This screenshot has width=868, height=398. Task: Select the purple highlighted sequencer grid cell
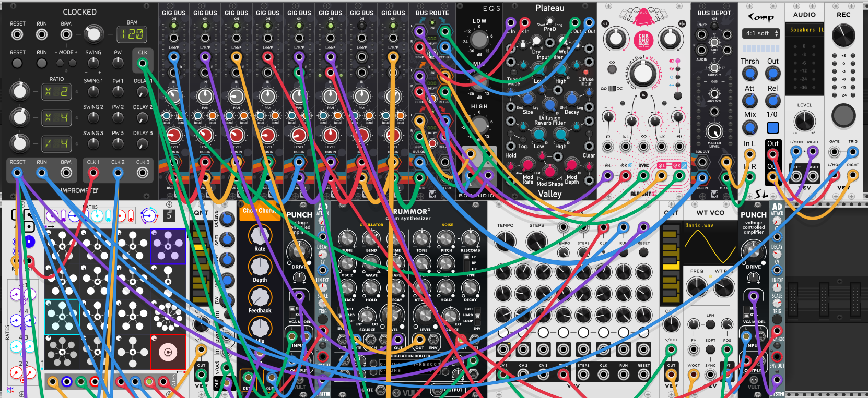point(168,246)
